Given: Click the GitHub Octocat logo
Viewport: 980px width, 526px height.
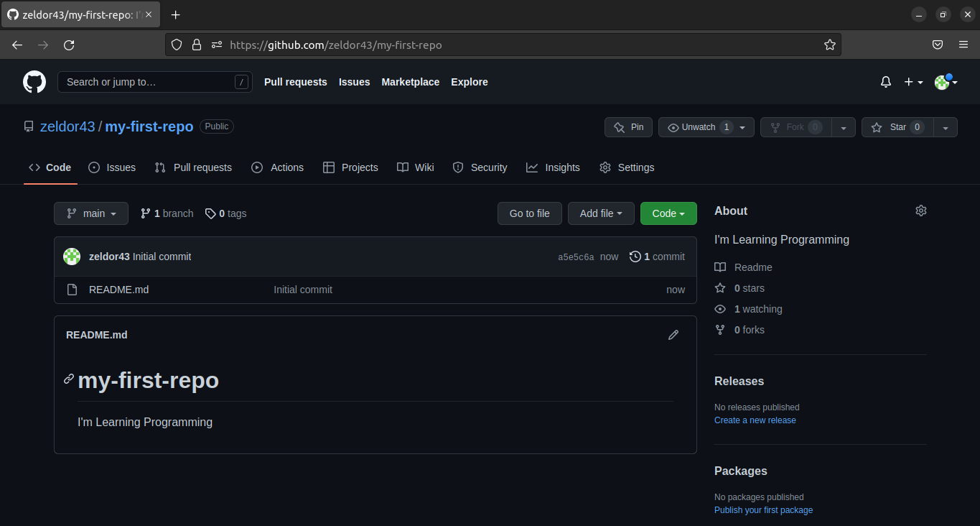Looking at the screenshot, I should pos(34,82).
